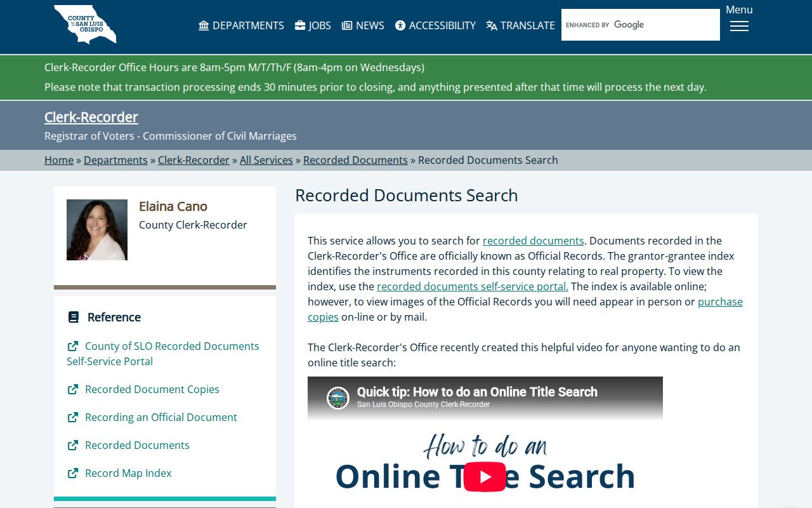The image size is (812, 508).
Task: Go to Recorded Documents in the breadcrumb
Action: click(355, 160)
